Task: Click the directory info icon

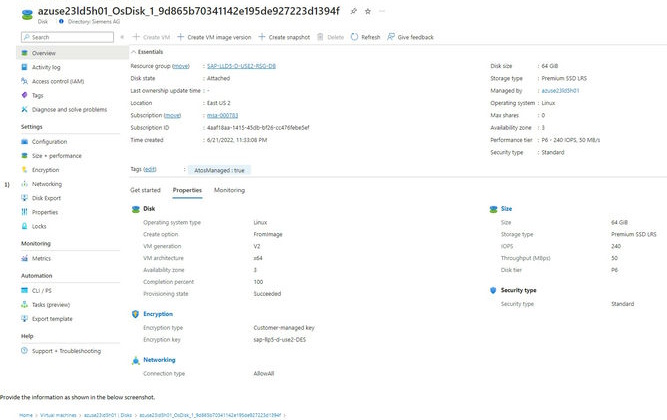Action: click(x=61, y=21)
